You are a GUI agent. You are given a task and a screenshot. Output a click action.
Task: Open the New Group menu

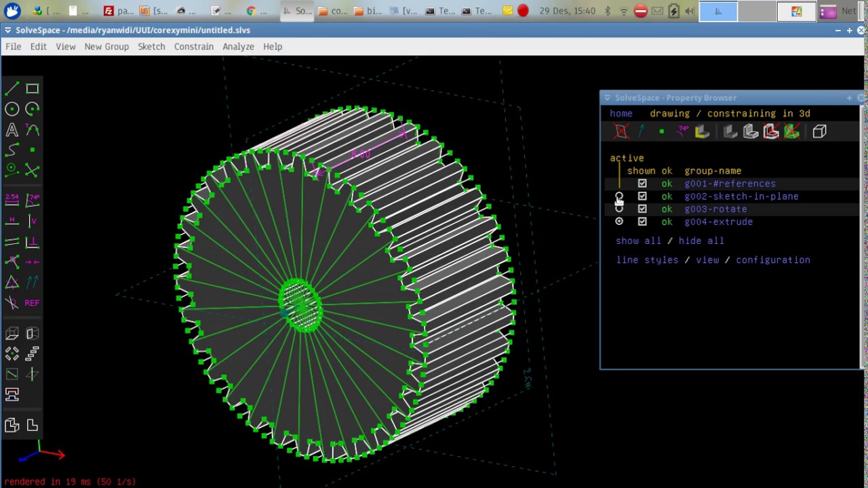coord(106,47)
